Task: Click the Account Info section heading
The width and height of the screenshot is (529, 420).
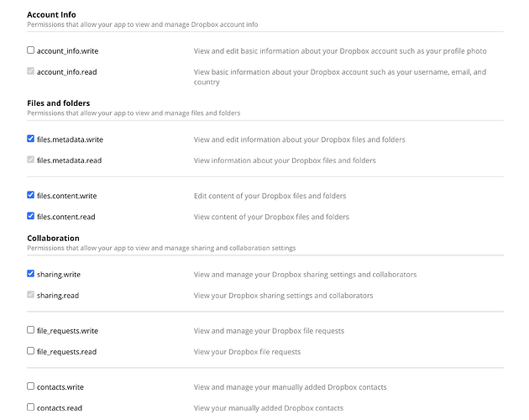Action: coord(51,15)
